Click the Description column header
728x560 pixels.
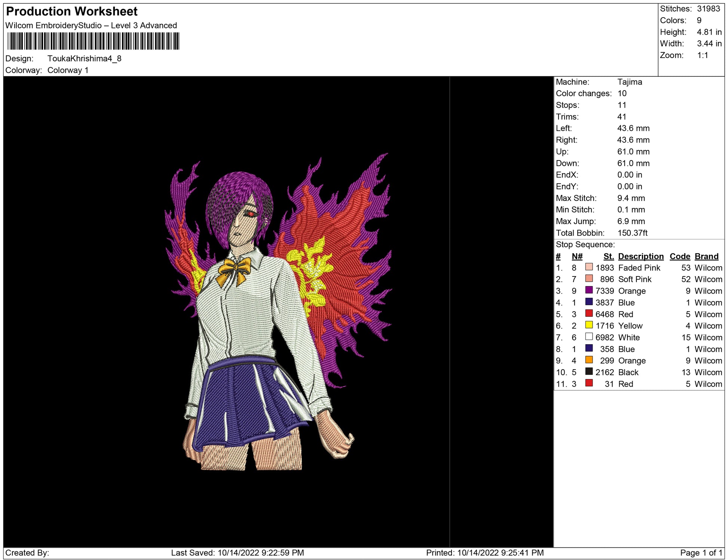click(640, 256)
